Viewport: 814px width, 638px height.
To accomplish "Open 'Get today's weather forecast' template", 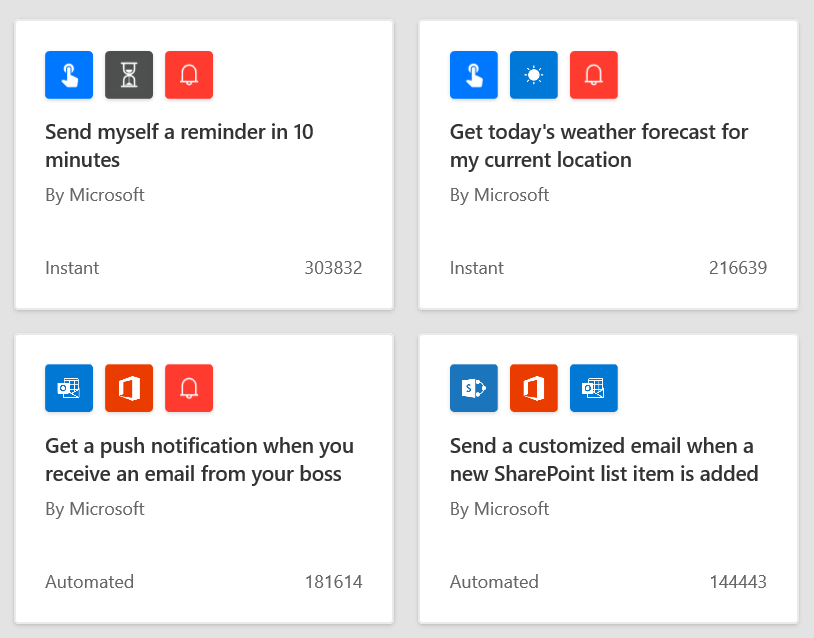I will 599,146.
